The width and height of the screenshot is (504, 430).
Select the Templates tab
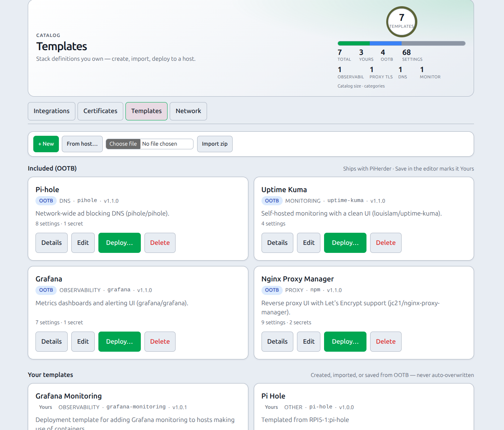point(146,111)
